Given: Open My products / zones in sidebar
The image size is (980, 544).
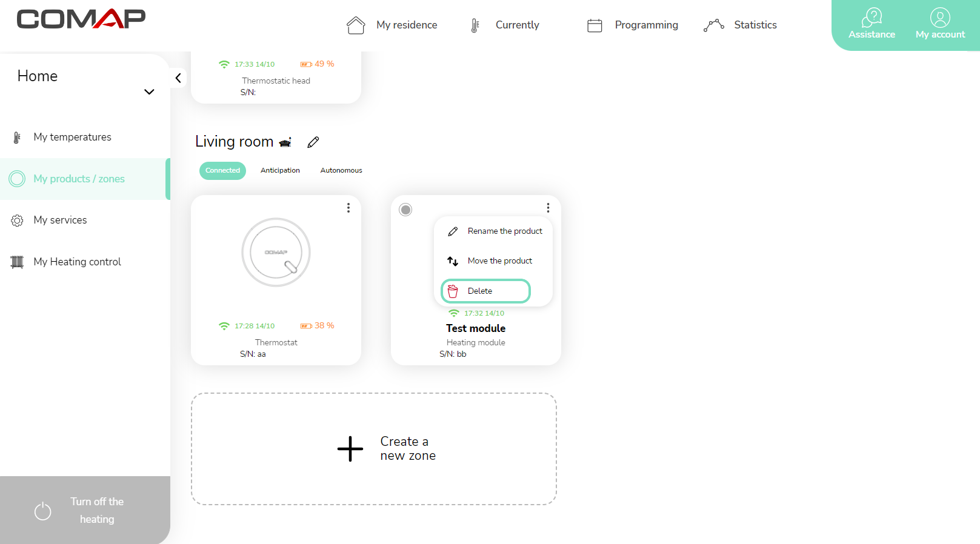Looking at the screenshot, I should coord(85,179).
